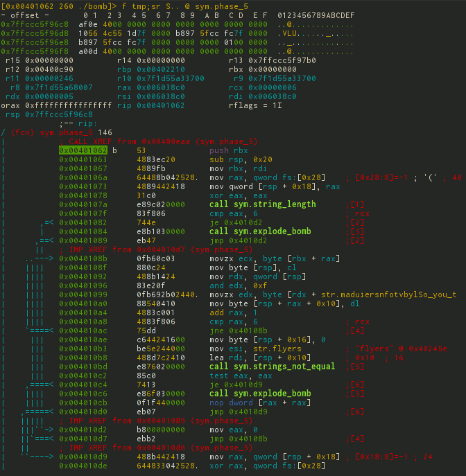Click the rcx register value 0x00000006

click(273, 88)
